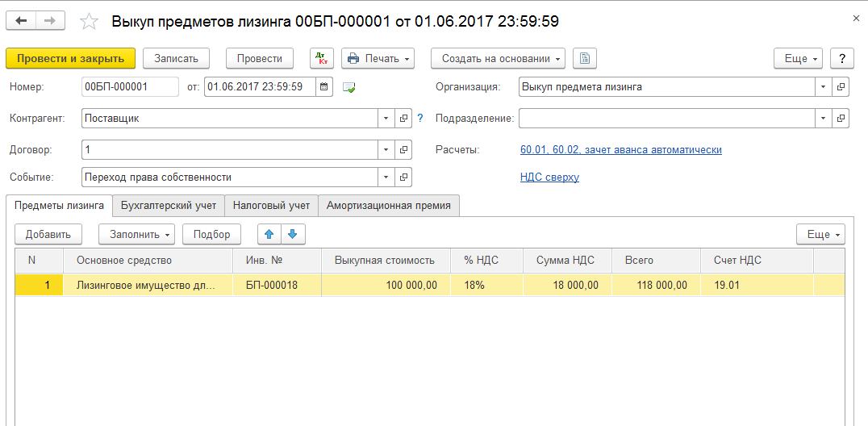
Task: Click Провести и закрыть button
Action: point(71,58)
